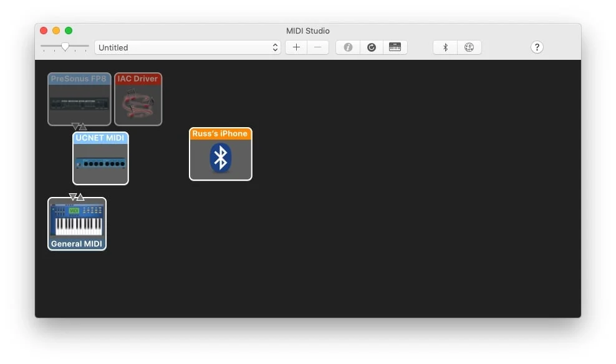Image resolution: width=616 pixels, height=364 pixels.
Task: Click the Add device plus button
Action: pos(296,47)
